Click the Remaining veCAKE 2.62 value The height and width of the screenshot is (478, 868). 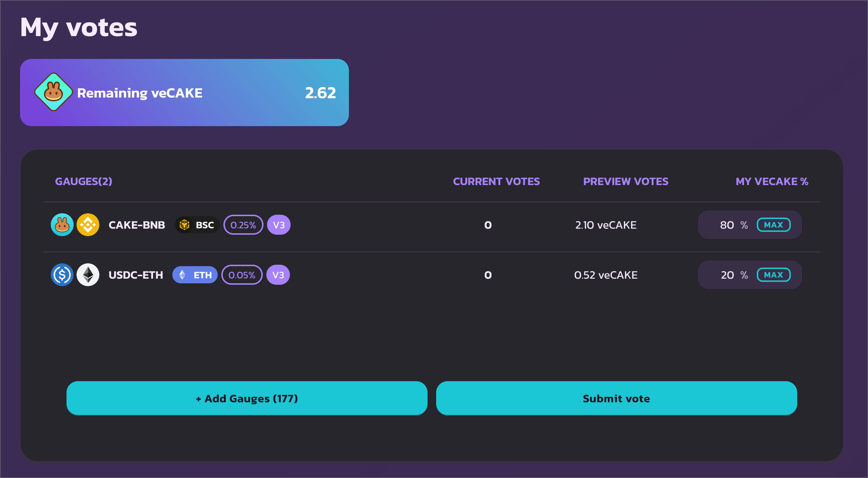[x=320, y=93]
